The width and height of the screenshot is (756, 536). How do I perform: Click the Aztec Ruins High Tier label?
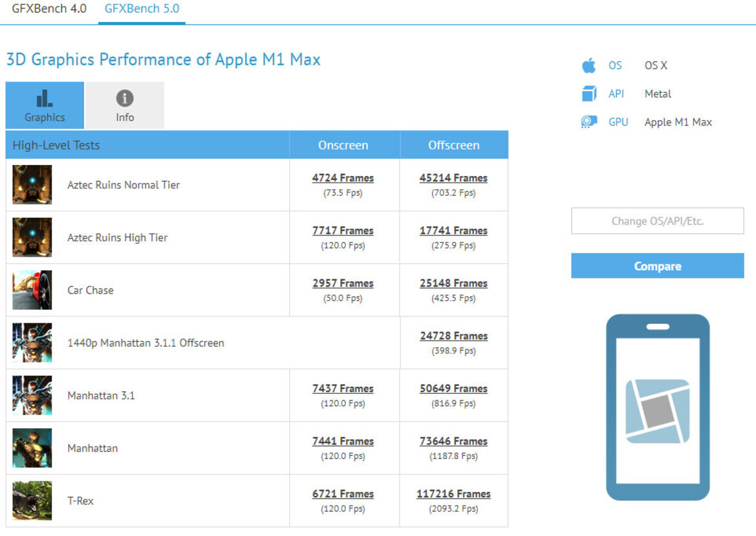pyautogui.click(x=117, y=237)
